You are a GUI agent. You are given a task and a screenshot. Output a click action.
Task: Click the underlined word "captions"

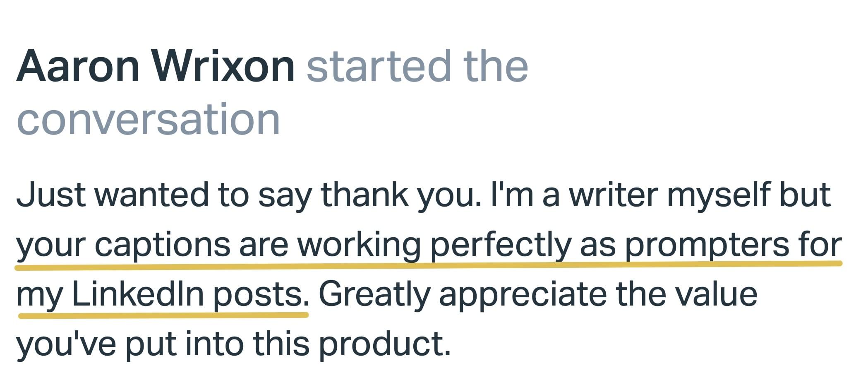click(162, 244)
